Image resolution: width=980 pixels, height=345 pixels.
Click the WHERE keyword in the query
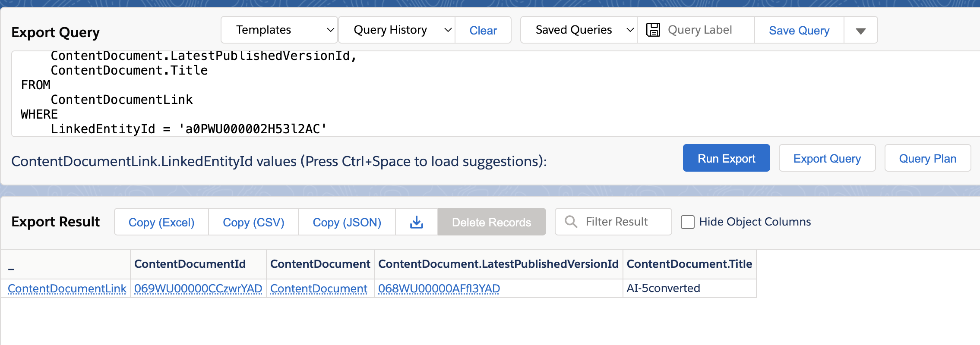tap(39, 114)
